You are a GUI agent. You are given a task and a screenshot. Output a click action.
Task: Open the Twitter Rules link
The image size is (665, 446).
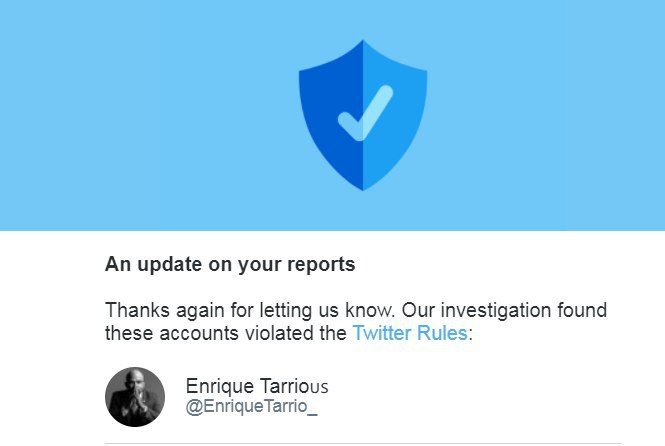[x=409, y=333]
